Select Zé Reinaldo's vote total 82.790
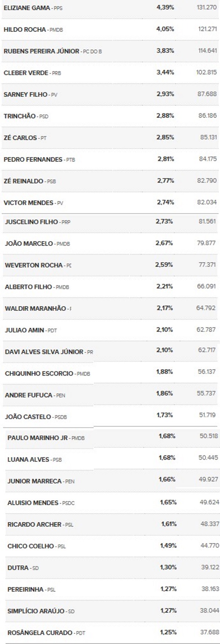Image resolution: width=220 pixels, height=644 pixels. pyautogui.click(x=207, y=180)
